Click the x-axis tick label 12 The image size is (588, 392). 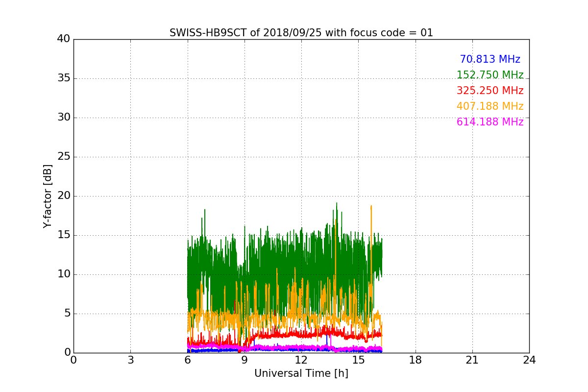[301, 360]
